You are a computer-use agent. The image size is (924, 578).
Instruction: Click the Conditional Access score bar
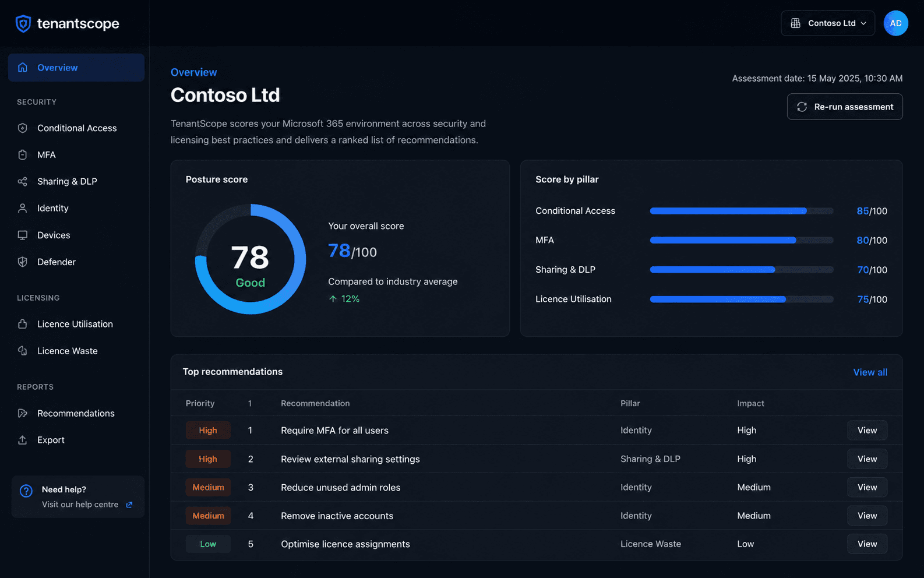742,211
